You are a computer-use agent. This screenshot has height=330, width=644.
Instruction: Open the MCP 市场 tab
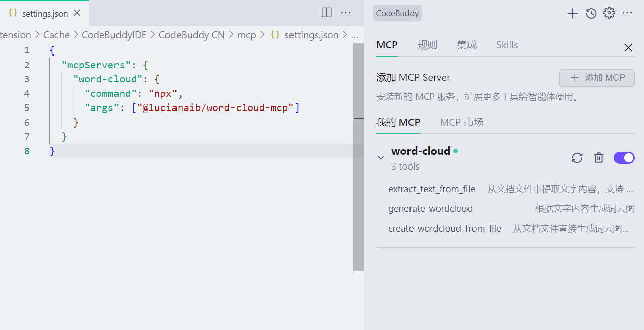point(461,122)
